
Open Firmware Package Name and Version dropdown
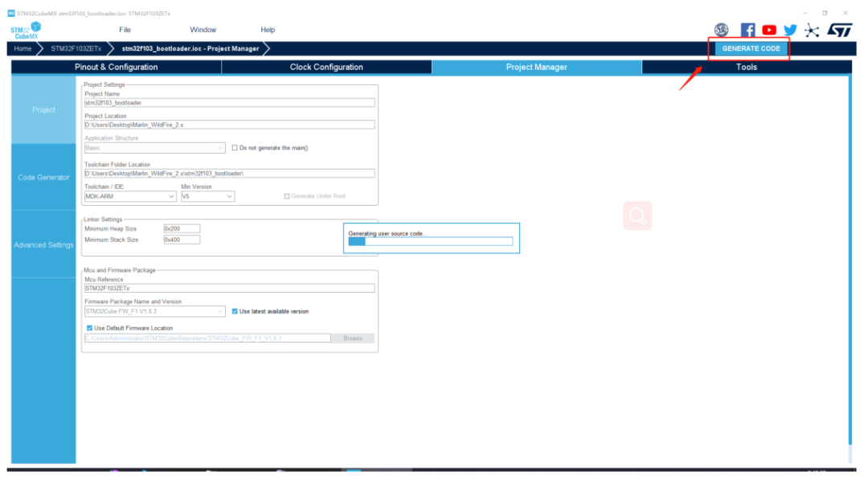coord(154,311)
